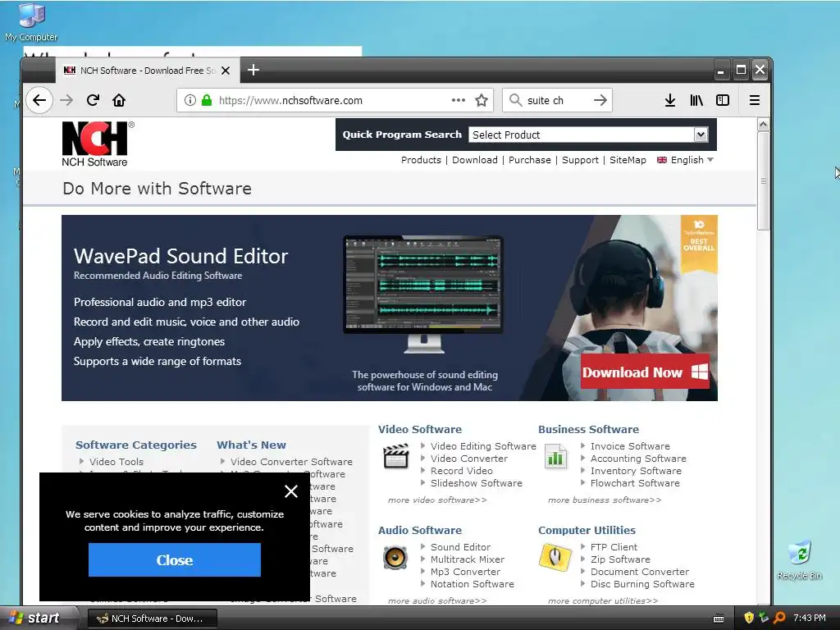Image resolution: width=840 pixels, height=630 pixels.
Task: Open the downloads arrow icon
Action: (669, 100)
